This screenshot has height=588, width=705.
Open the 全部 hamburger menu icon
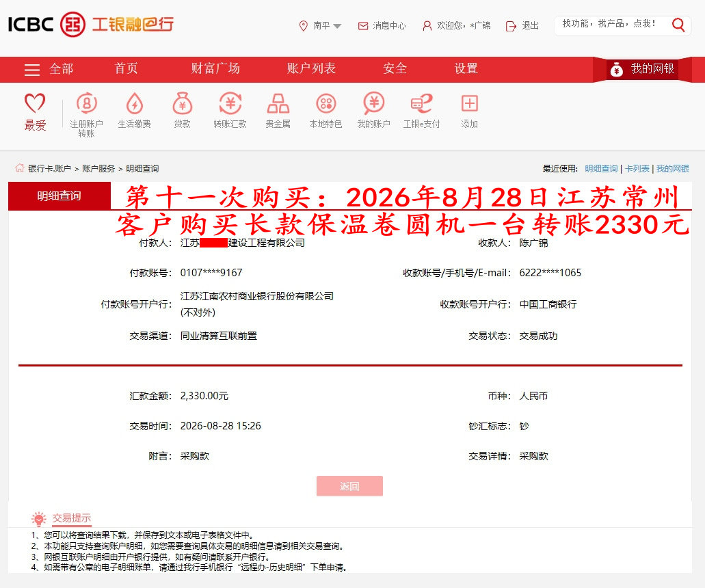[x=32, y=70]
